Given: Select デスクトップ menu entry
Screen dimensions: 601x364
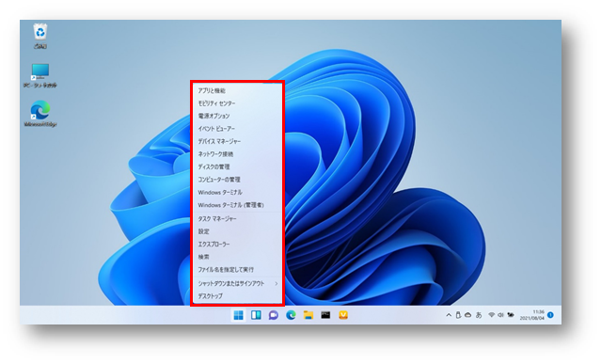Looking at the screenshot, I should [x=237, y=296].
